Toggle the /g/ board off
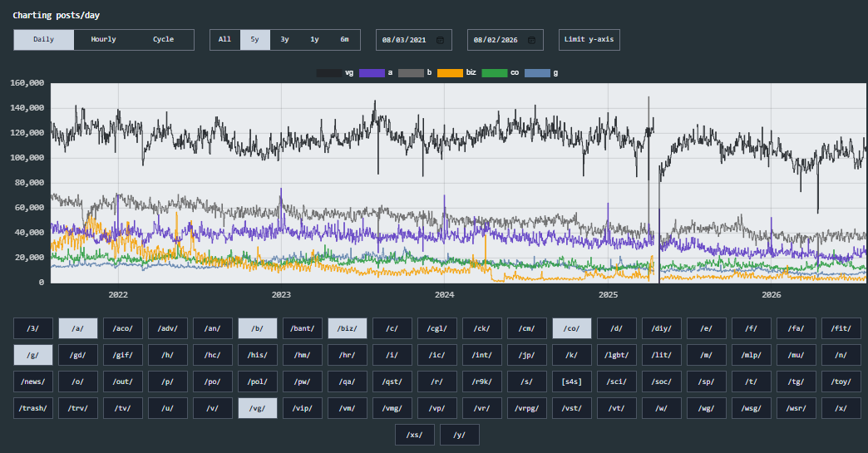 (x=33, y=355)
